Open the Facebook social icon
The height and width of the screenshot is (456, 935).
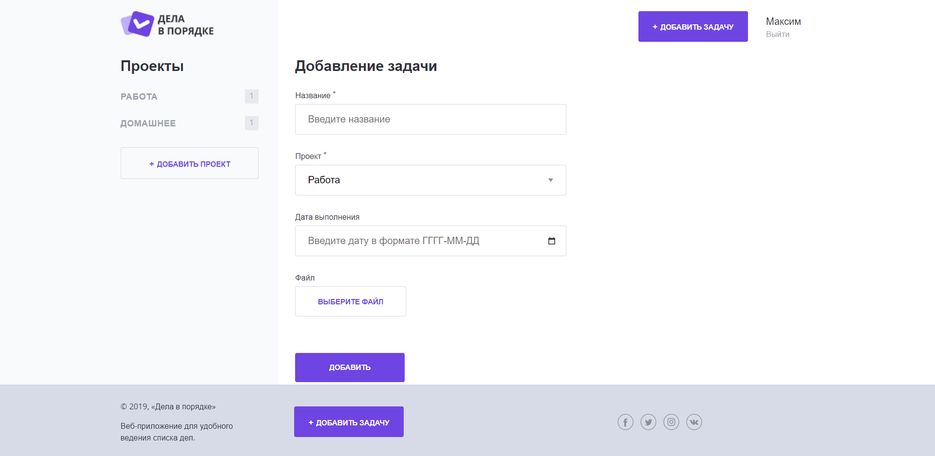point(625,423)
